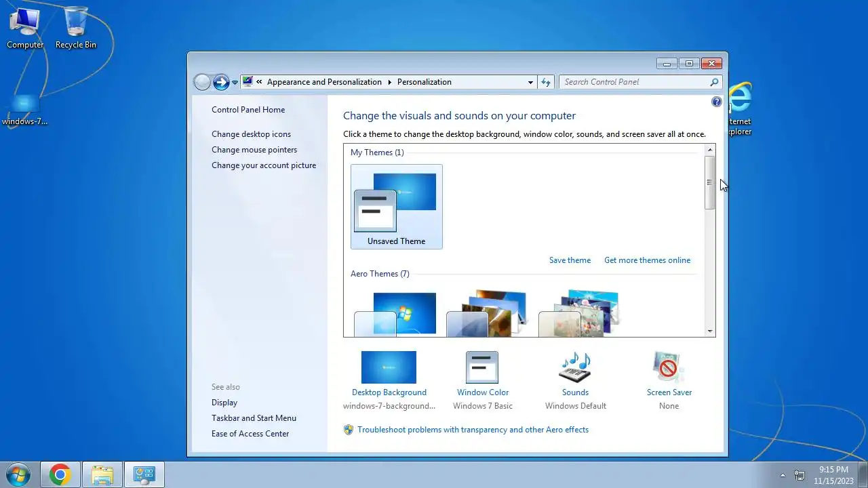Screen dimensions: 868x488
Task: Select the Windows 7 Aero theme thumbnail
Action: pyautogui.click(x=397, y=314)
